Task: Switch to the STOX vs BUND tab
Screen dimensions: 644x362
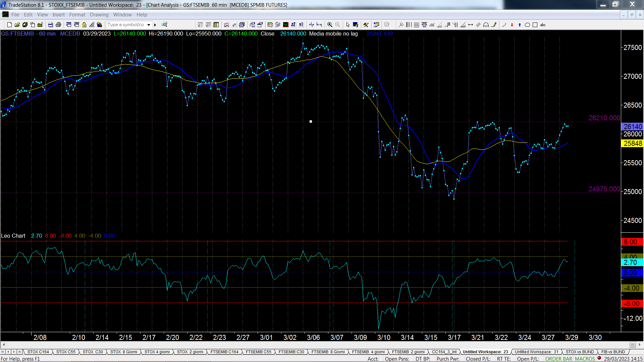Action: pyautogui.click(x=580, y=352)
